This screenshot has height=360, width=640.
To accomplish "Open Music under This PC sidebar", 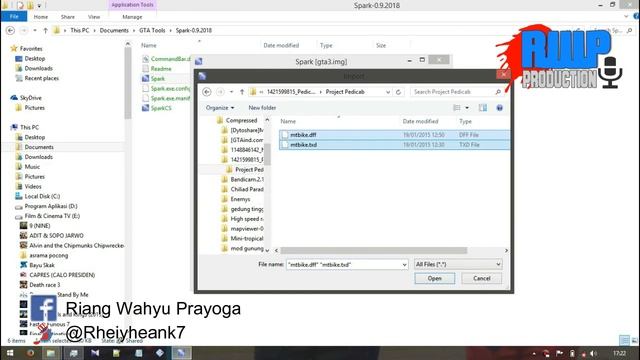I will 32,167.
